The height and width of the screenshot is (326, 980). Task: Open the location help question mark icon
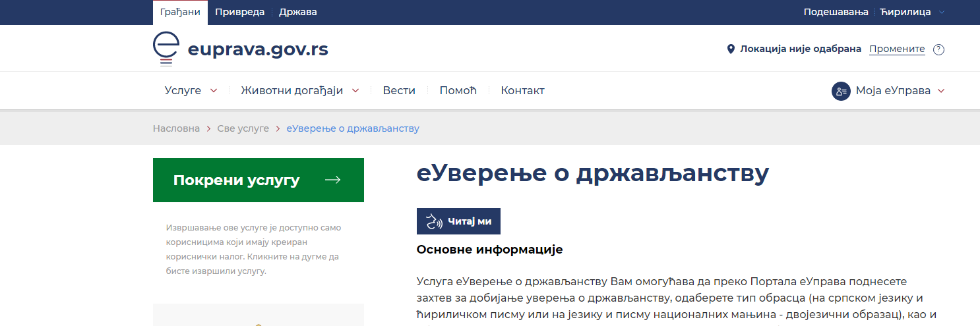click(x=939, y=49)
